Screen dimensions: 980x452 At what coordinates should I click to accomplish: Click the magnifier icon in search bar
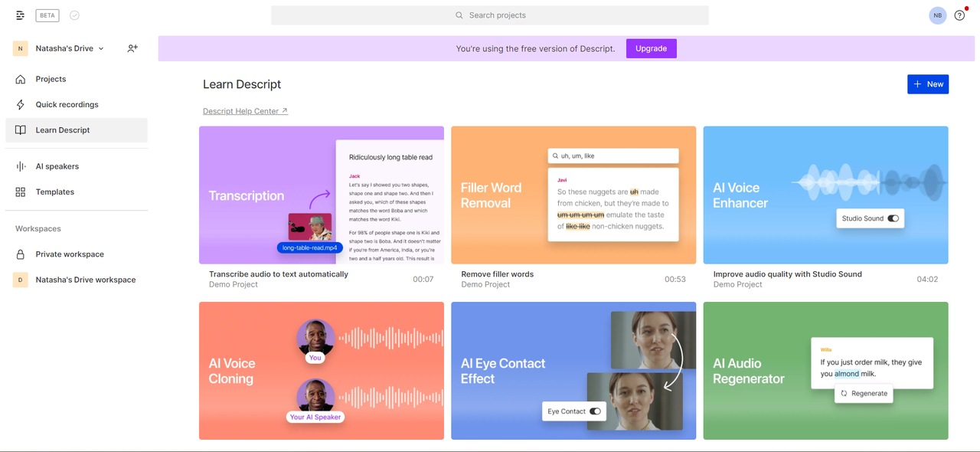459,15
